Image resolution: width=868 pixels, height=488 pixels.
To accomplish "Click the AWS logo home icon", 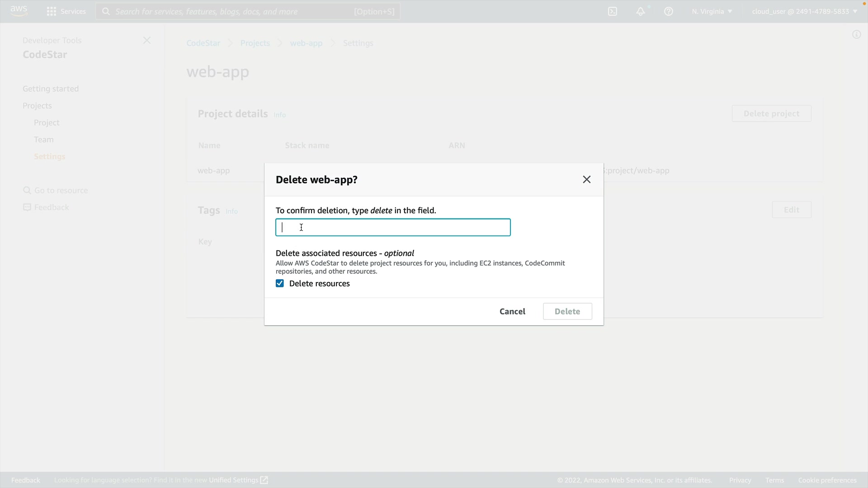I will 19,11.
